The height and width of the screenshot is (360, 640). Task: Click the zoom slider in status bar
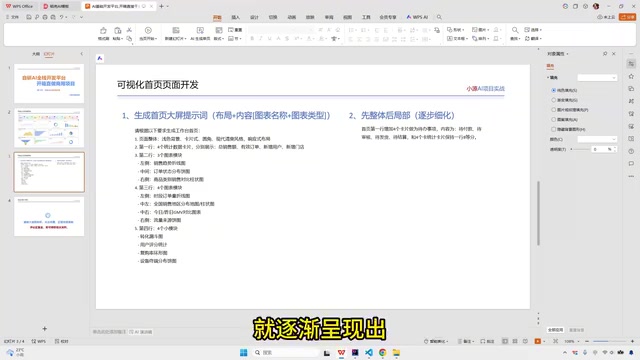[x=609, y=341]
